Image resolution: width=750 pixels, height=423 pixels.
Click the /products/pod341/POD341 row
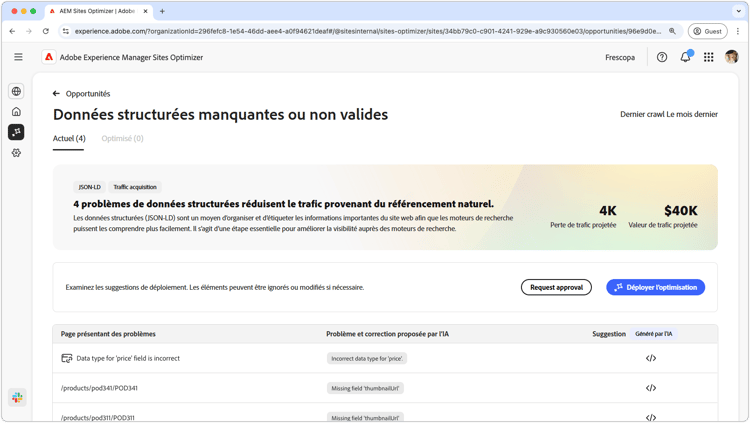tap(385, 388)
